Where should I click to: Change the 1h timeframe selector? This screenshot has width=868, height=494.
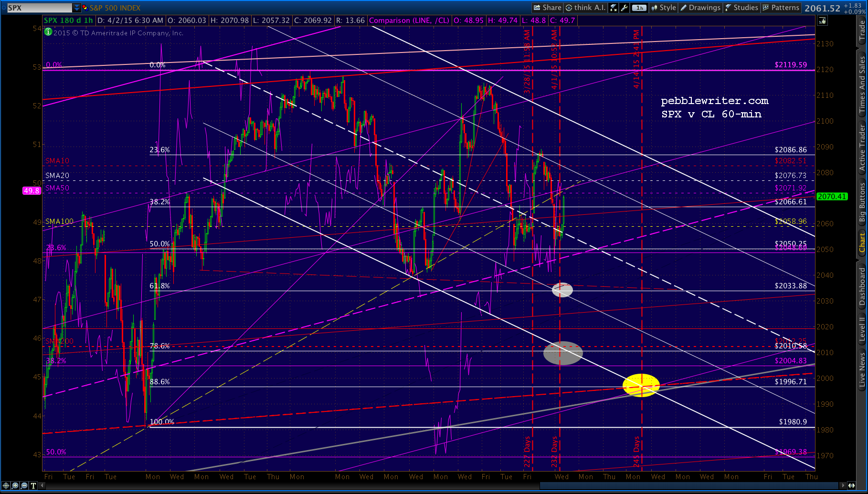pyautogui.click(x=639, y=8)
